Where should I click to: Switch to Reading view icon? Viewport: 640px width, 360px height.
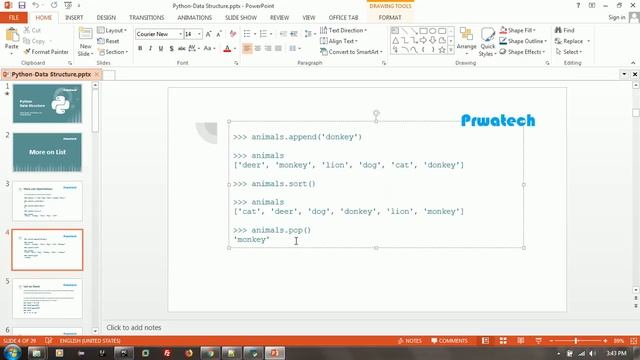(x=521, y=341)
